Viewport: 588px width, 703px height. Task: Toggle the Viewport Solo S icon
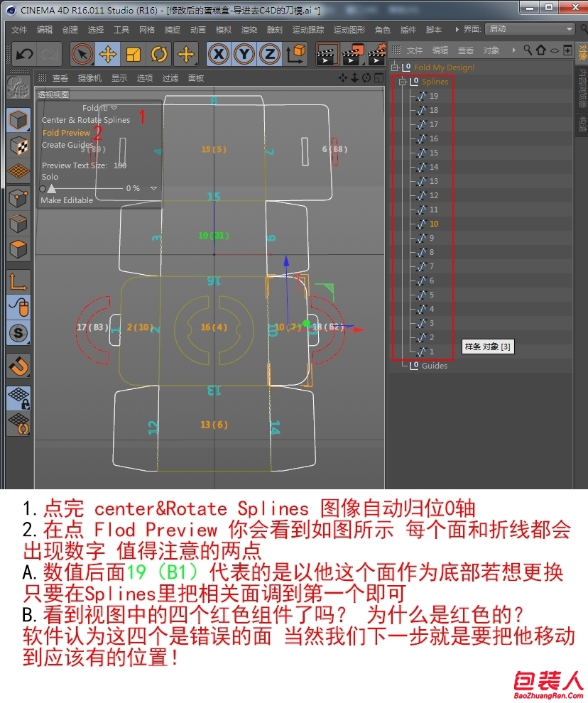[18, 333]
